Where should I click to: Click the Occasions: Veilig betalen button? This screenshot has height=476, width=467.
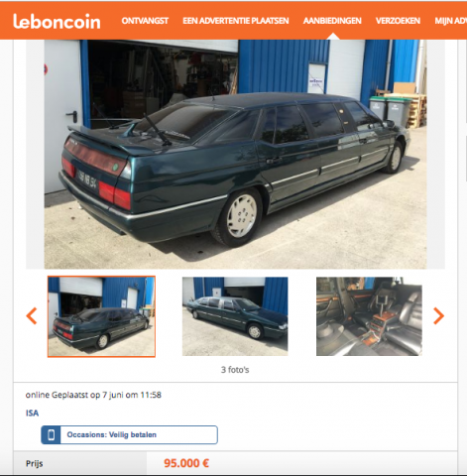pyautogui.click(x=129, y=434)
